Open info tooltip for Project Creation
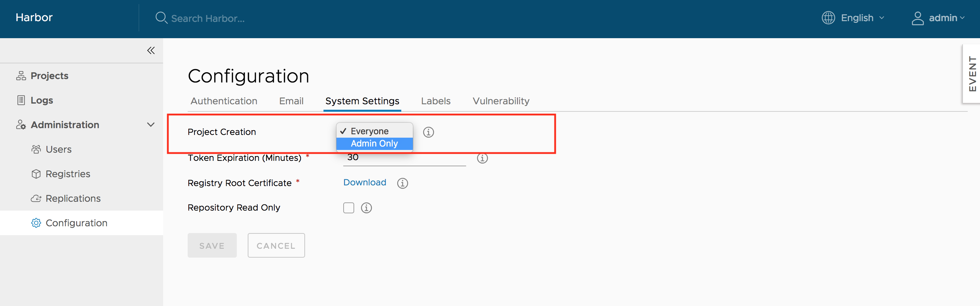 pyautogui.click(x=428, y=132)
